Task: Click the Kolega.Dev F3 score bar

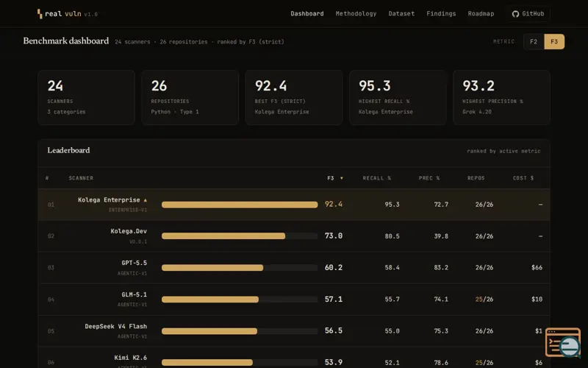Action: click(x=240, y=236)
